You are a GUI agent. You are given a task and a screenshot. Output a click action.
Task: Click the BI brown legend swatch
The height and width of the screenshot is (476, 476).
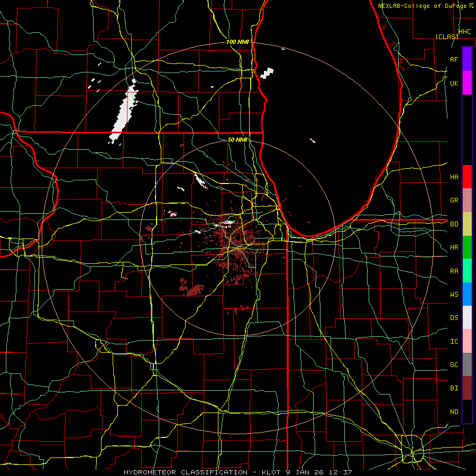pyautogui.click(x=467, y=388)
